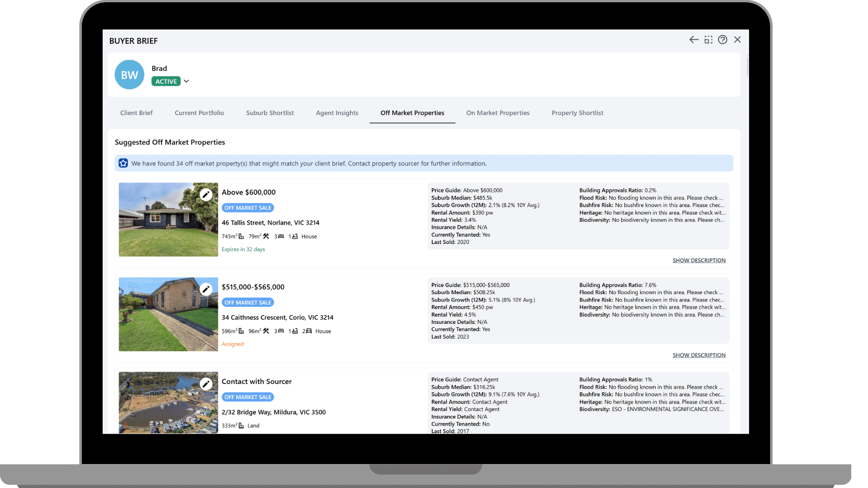Click the BW avatar circle
Screen dimensions: 868x488
pyautogui.click(x=129, y=75)
